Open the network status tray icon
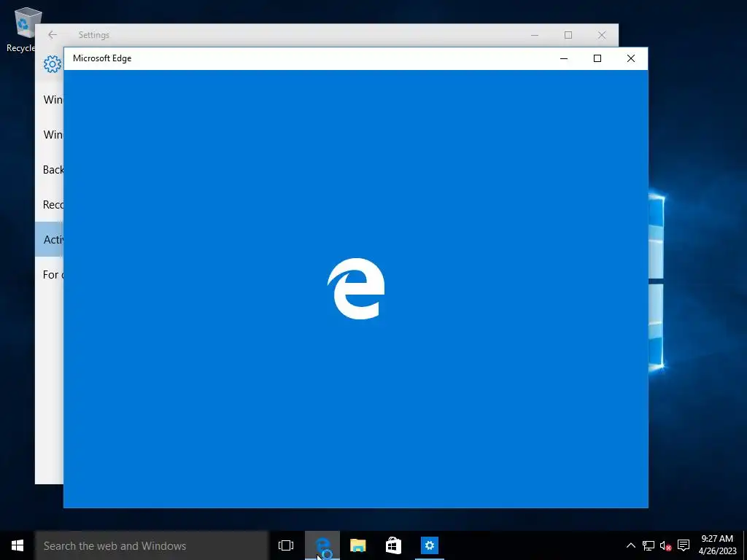This screenshot has width=747, height=560. (648, 545)
